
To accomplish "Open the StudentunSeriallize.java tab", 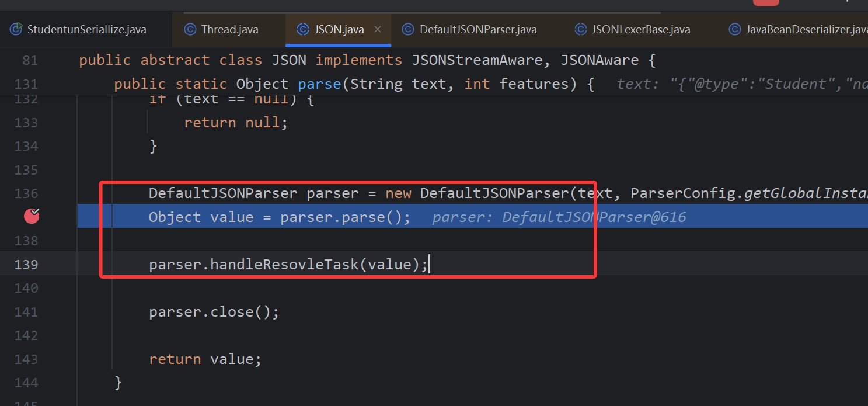I will click(86, 29).
